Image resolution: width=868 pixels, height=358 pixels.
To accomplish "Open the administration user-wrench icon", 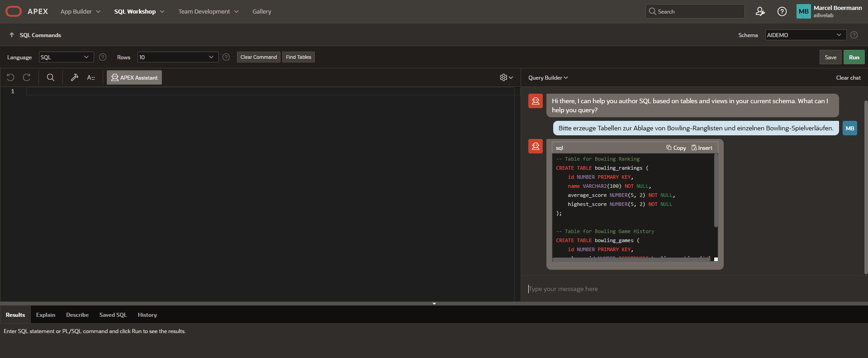I will click(x=760, y=11).
